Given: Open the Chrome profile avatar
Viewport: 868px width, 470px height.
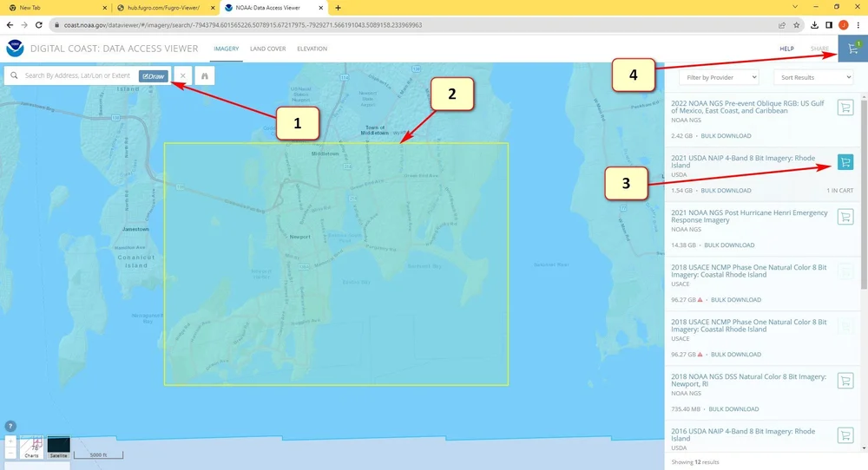Looking at the screenshot, I should (844, 25).
